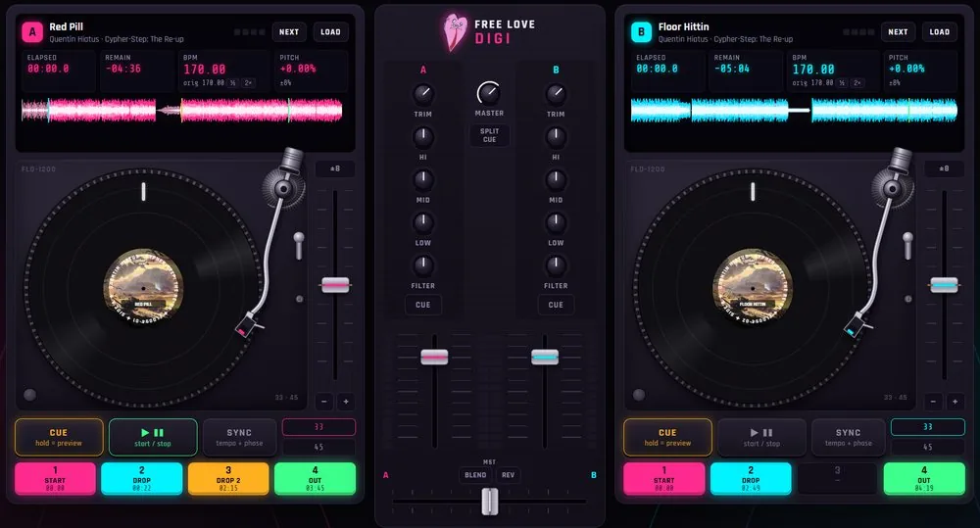Screen dimensions: 980x528
Task: Click the Floor Hittin record label
Action: tap(753, 288)
